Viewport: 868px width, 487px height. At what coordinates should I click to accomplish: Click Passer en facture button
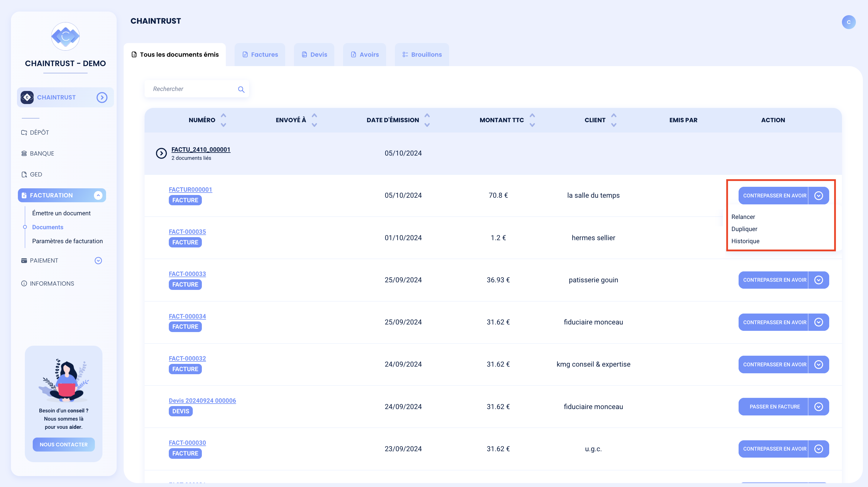(773, 407)
